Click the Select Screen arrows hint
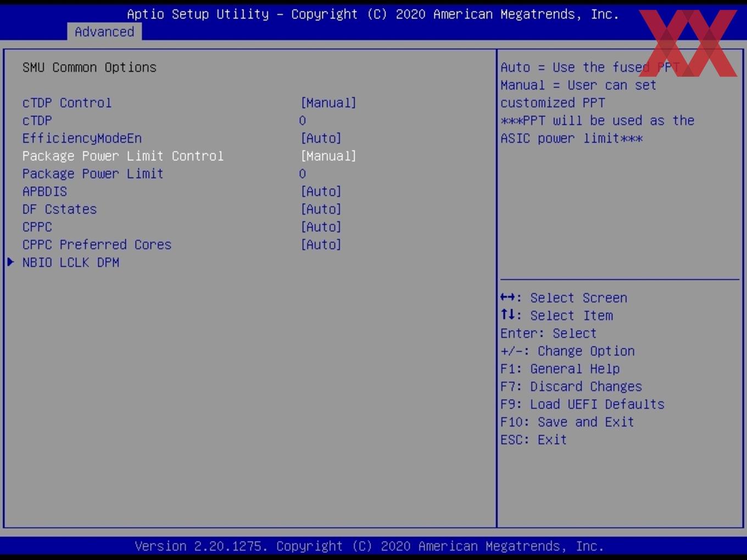The image size is (747, 560). (x=564, y=298)
